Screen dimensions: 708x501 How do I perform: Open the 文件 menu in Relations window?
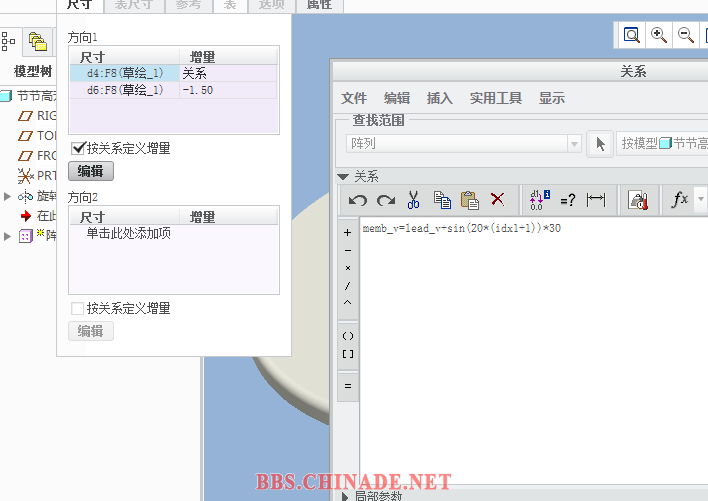(x=354, y=98)
